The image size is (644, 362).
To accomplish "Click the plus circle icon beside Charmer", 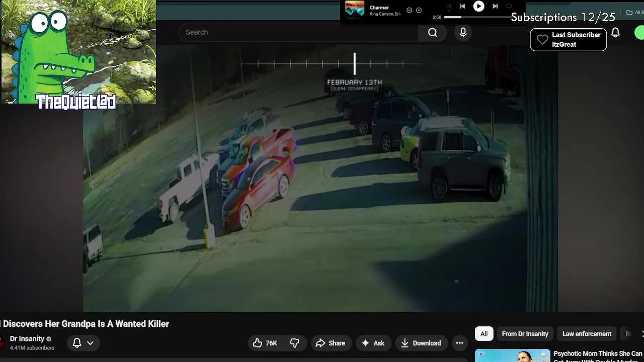I will tap(419, 10).
